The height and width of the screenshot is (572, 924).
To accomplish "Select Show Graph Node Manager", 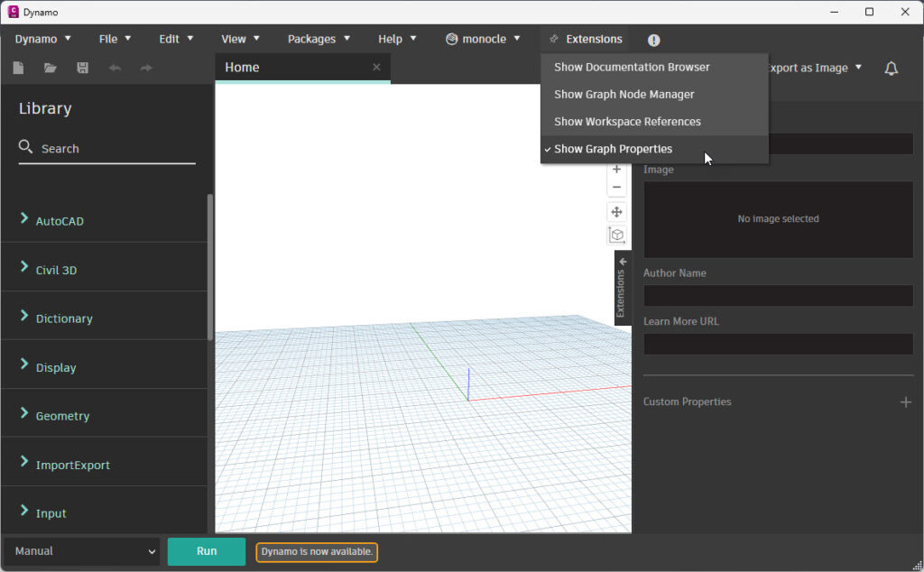I will (654, 94).
